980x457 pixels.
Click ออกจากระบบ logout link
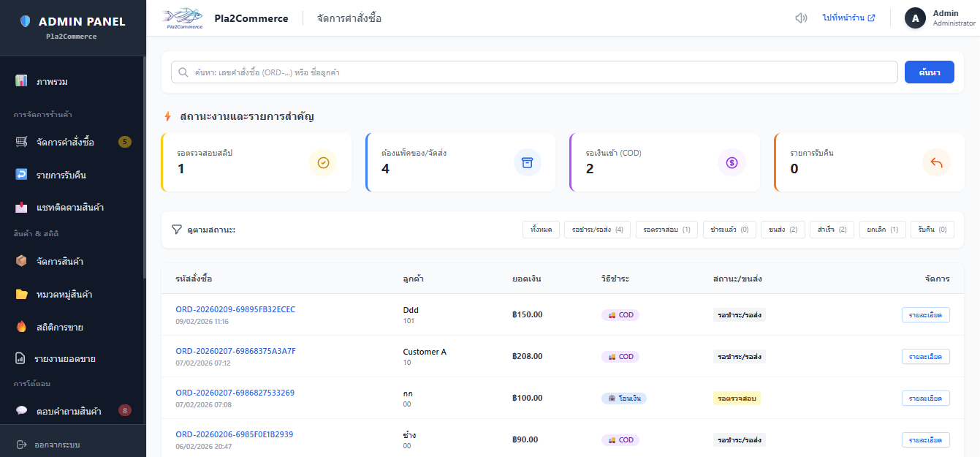click(48, 445)
